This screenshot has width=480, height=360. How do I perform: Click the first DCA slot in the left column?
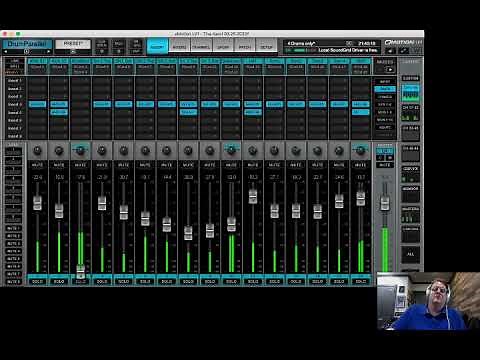point(14,152)
